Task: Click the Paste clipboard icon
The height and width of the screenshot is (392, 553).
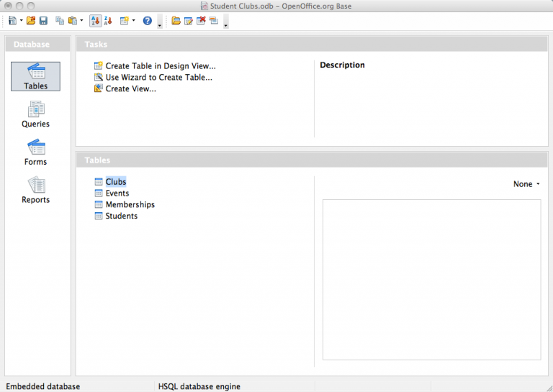Action: pyautogui.click(x=72, y=21)
